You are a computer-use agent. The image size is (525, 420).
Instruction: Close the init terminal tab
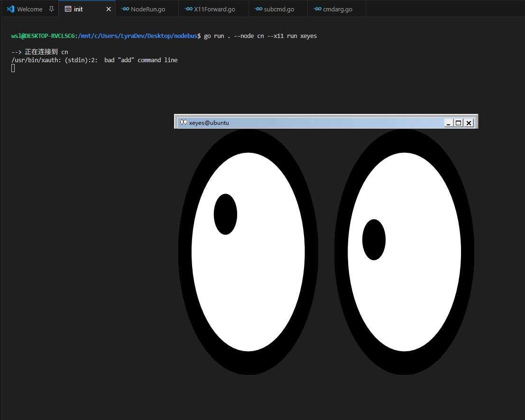109,9
